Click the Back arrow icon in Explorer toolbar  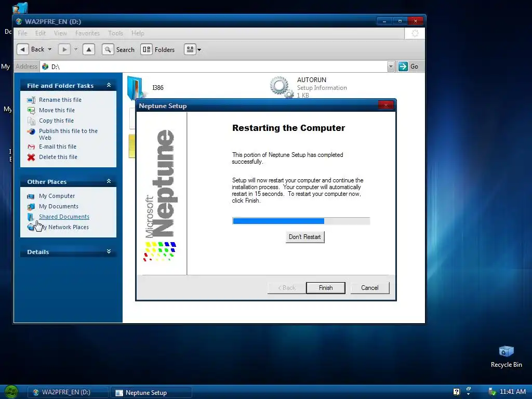pos(22,49)
